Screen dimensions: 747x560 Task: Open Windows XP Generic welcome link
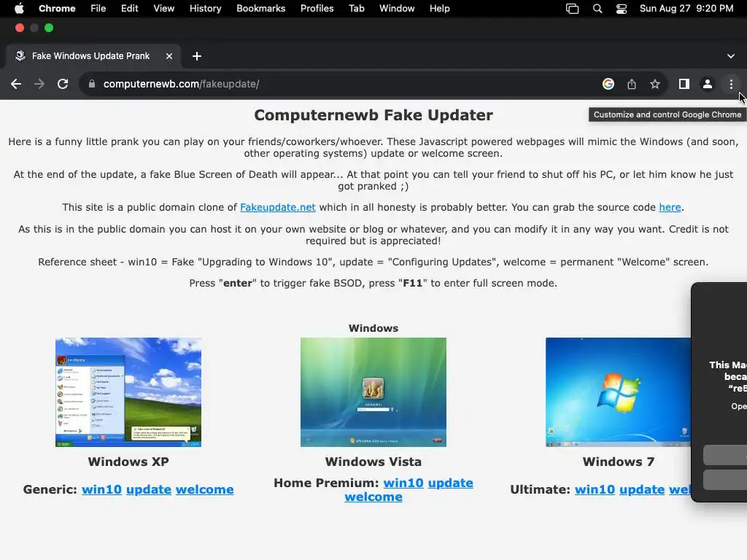click(x=205, y=489)
